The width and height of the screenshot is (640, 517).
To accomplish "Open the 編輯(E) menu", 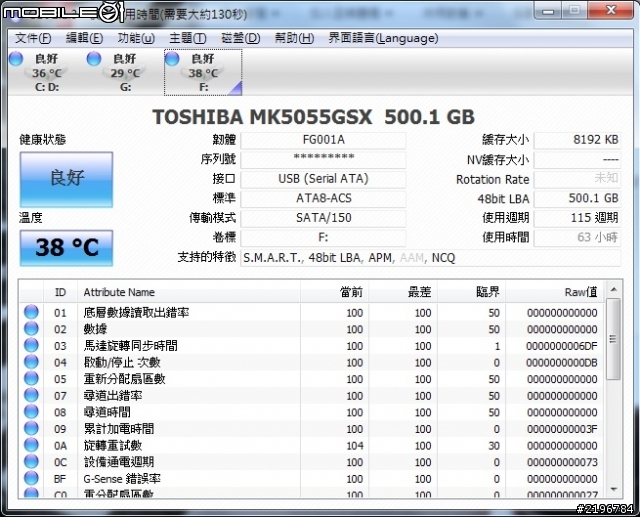I will (x=84, y=38).
